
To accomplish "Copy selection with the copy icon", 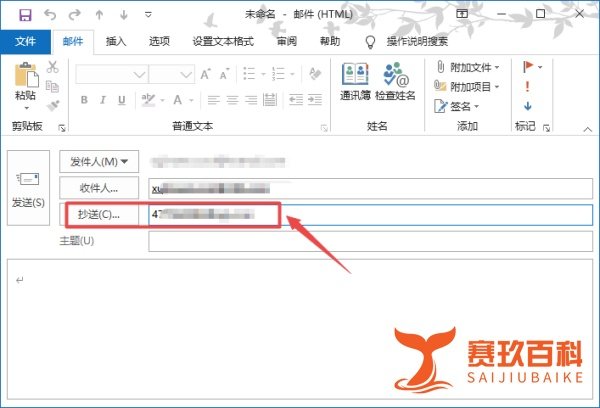I will (52, 86).
